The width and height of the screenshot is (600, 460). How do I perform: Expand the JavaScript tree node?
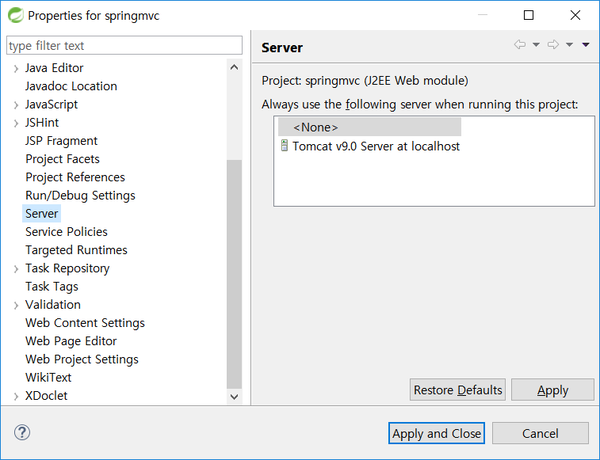coord(16,105)
